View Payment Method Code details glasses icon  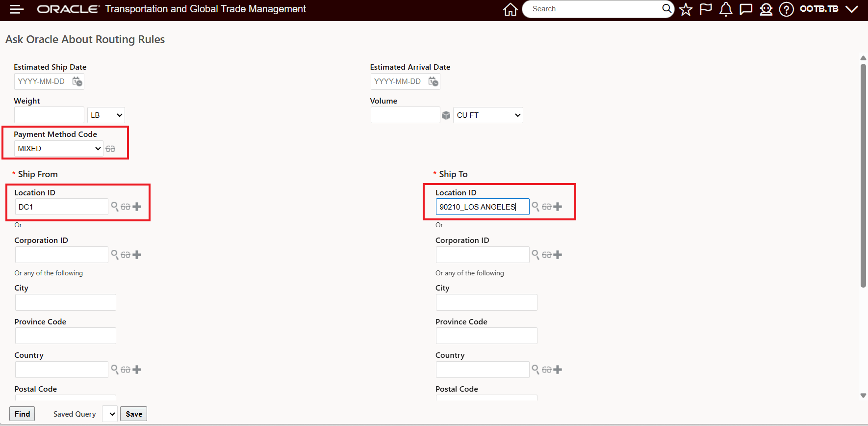pos(110,149)
